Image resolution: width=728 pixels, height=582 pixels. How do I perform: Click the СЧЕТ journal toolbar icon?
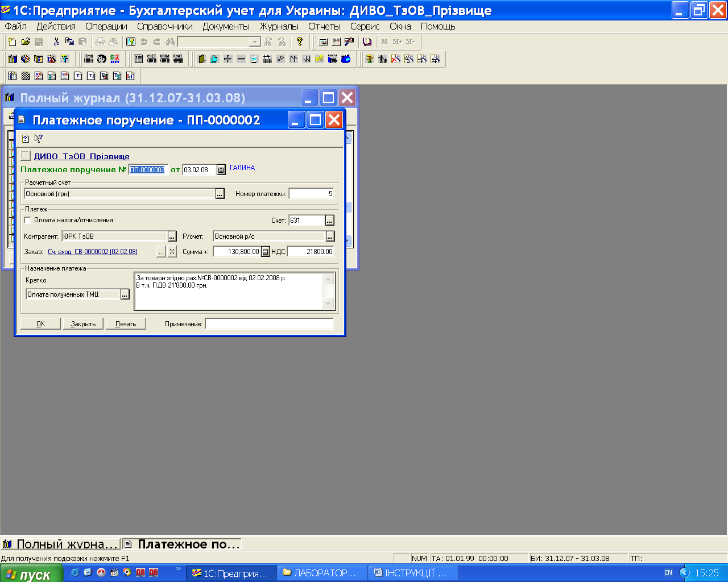[152, 59]
